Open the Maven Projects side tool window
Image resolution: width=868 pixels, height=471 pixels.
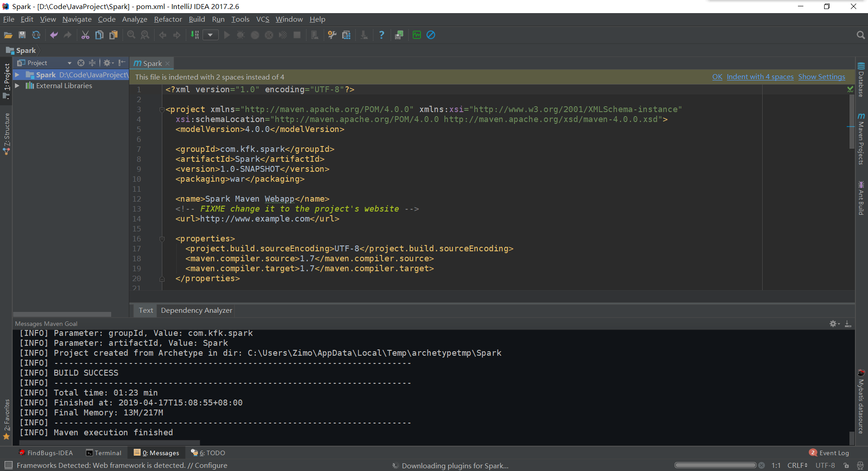coord(861,139)
